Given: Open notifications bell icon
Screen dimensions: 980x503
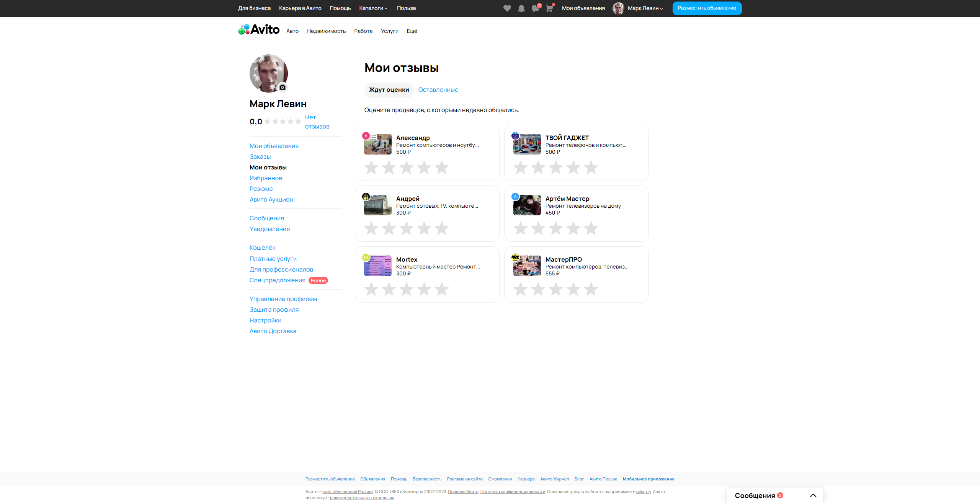Looking at the screenshot, I should point(521,8).
